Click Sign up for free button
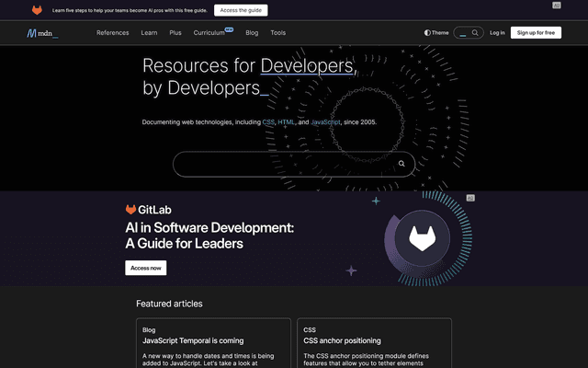The height and width of the screenshot is (368, 588). tap(536, 33)
